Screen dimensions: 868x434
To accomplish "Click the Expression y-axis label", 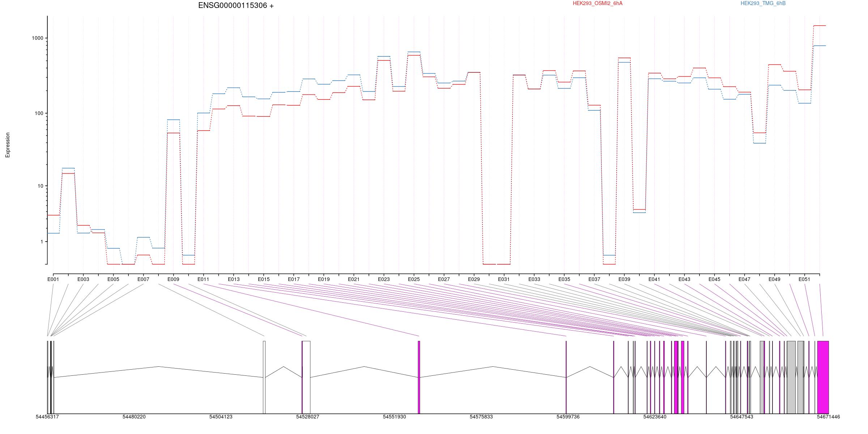I will pyautogui.click(x=8, y=145).
